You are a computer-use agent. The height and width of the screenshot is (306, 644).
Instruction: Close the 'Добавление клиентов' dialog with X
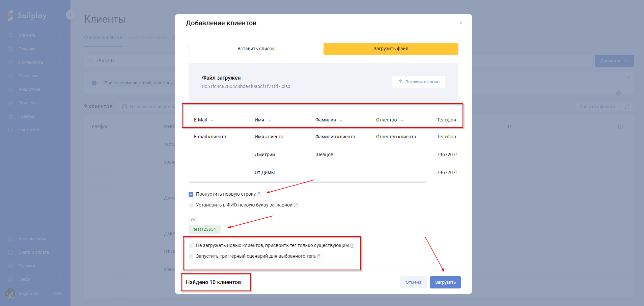(x=461, y=23)
